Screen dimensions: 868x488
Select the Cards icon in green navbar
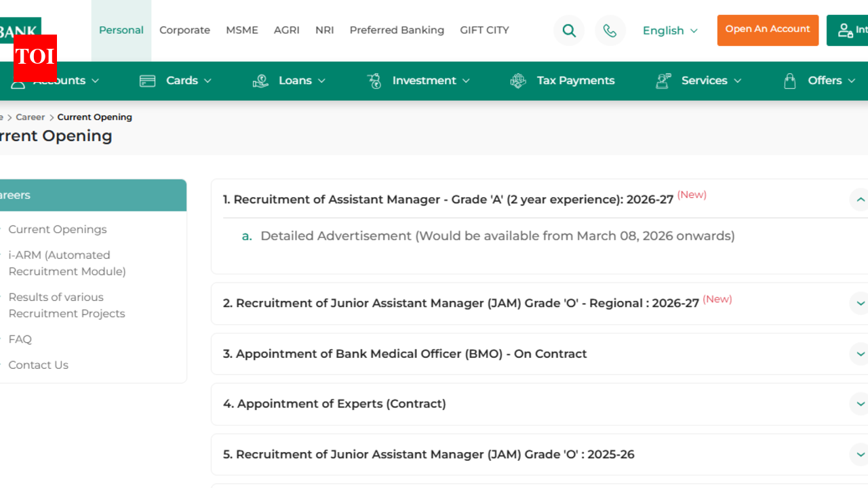pos(147,81)
